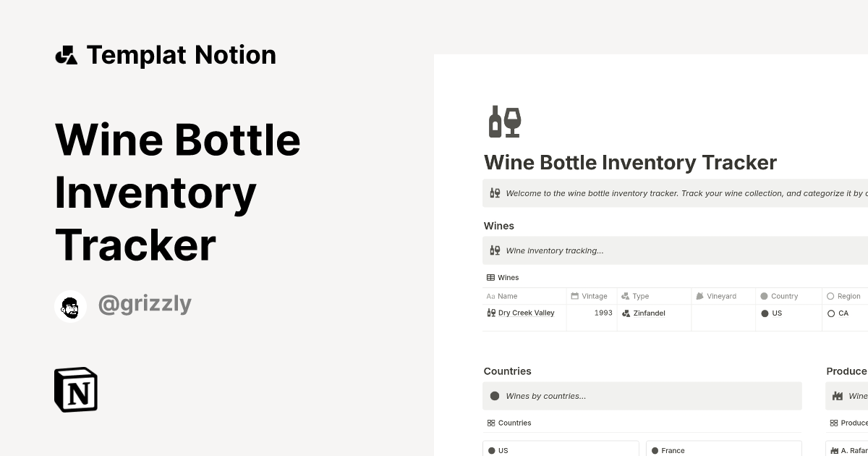Click the wine icon in the welcome callout
Image resolution: width=868 pixels, height=456 pixels.
494,193
